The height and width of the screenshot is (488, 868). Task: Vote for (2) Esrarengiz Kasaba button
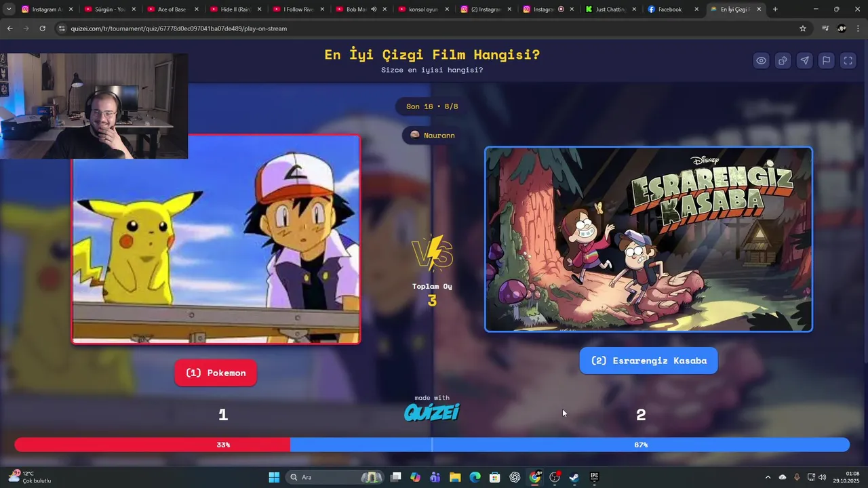tap(648, 361)
